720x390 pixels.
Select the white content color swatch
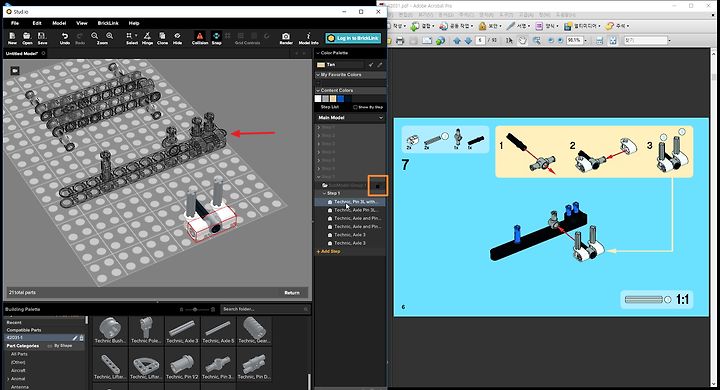(318, 99)
